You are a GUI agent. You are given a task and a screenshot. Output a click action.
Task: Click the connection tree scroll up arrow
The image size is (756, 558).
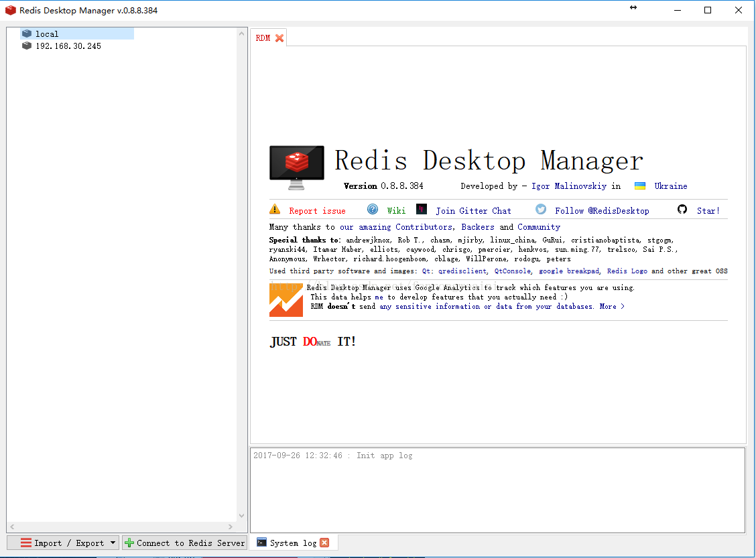[x=241, y=33]
